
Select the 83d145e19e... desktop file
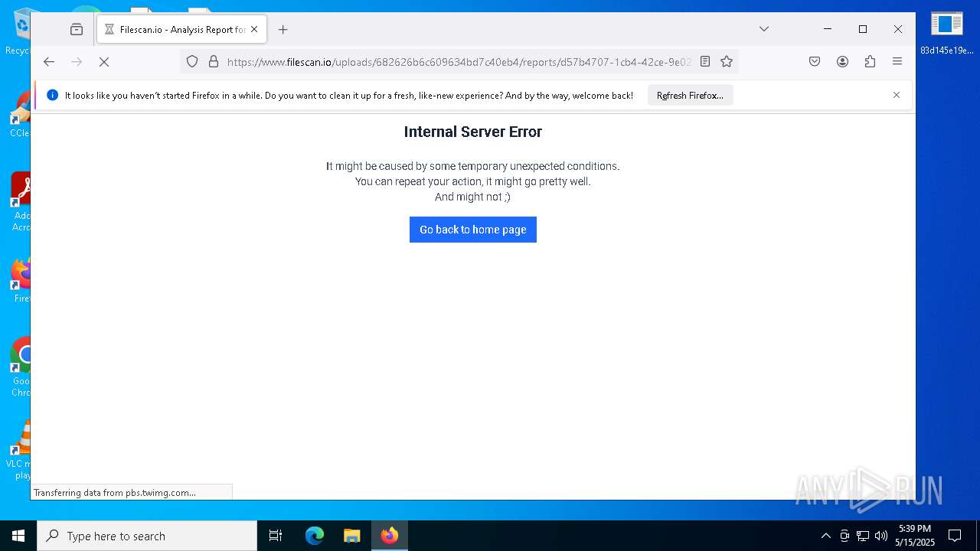(946, 33)
